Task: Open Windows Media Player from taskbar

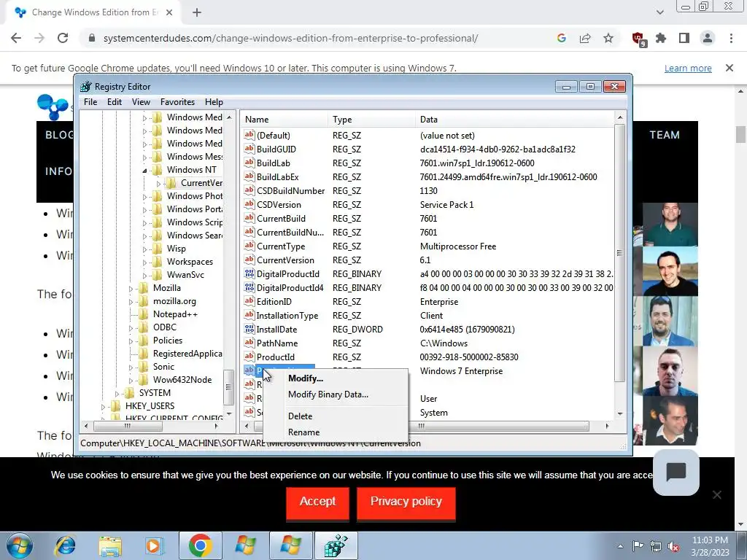Action: point(154,545)
